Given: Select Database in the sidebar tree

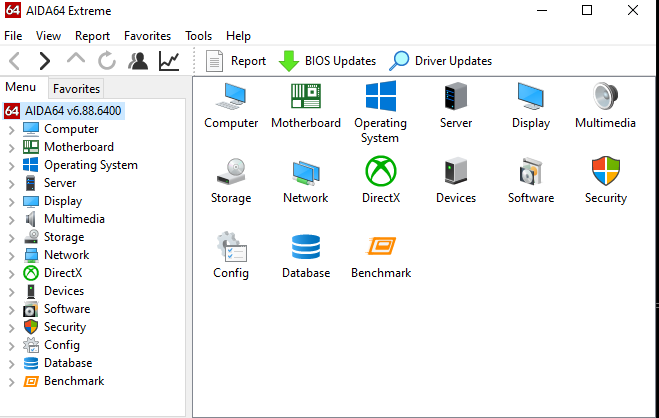Looking at the screenshot, I should click(x=68, y=363).
